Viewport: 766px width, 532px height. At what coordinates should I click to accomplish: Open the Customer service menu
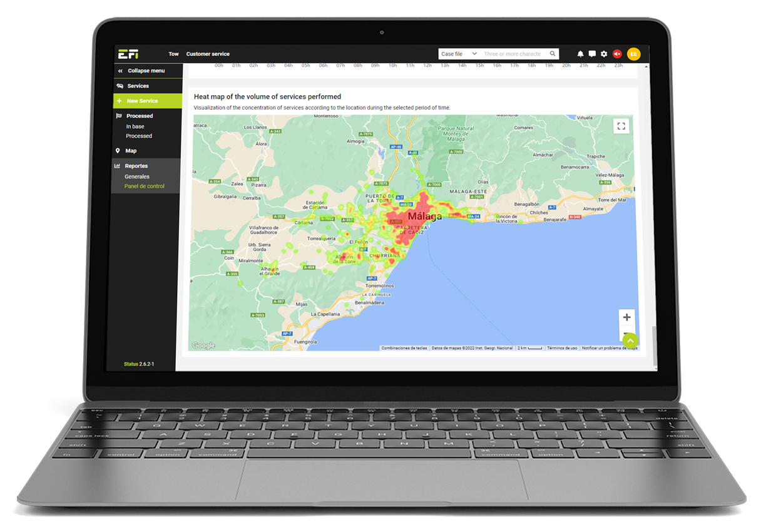[x=208, y=54]
